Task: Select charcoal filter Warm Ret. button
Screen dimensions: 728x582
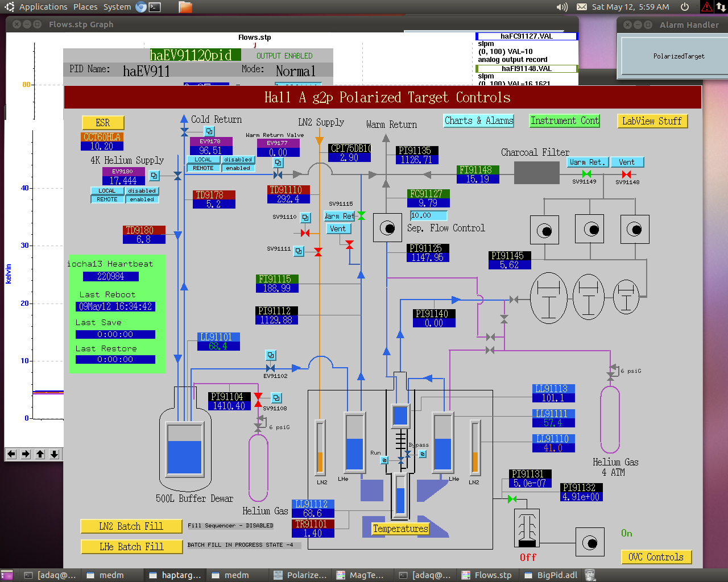Action: [x=587, y=162]
